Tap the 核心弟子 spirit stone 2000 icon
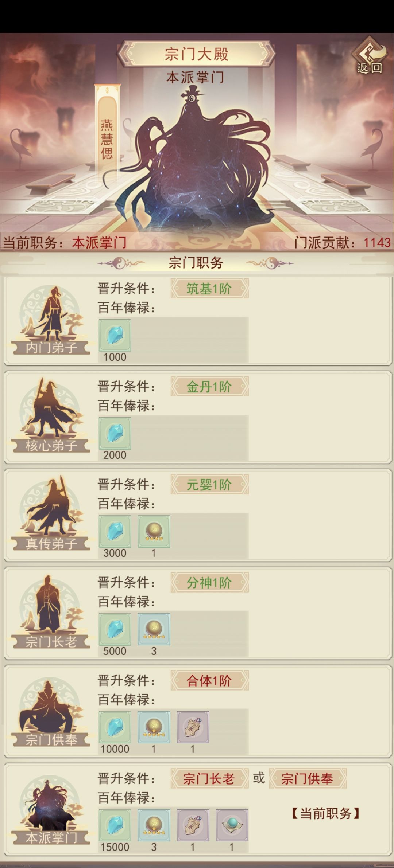Screen dimensions: 394x868 pos(115,433)
